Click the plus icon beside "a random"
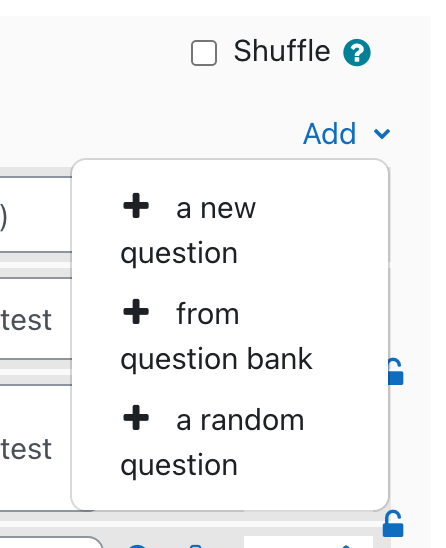Screen dimensions: 446x548 point(136,417)
